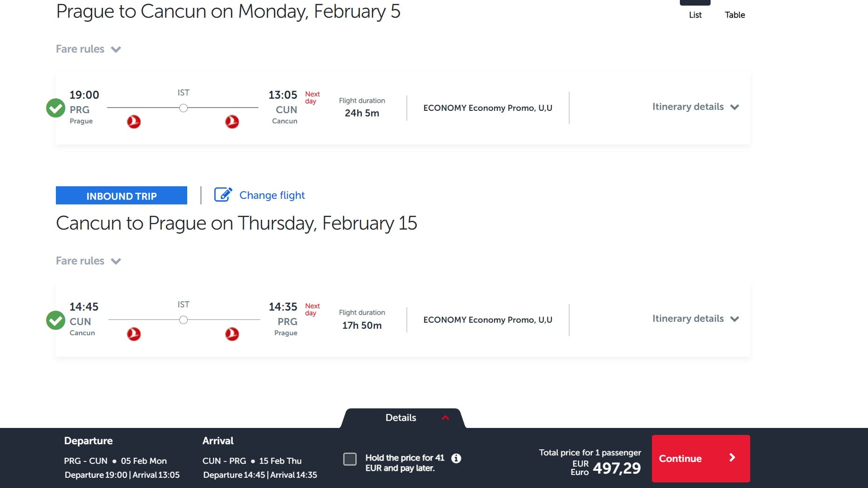Expand Itinerary details for Prague to Cancun
868x488 pixels.
click(x=695, y=107)
